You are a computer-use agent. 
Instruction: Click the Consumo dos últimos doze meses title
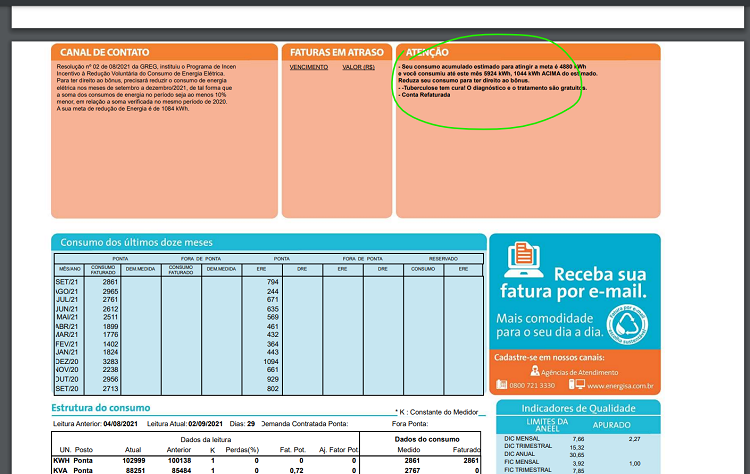click(x=136, y=242)
